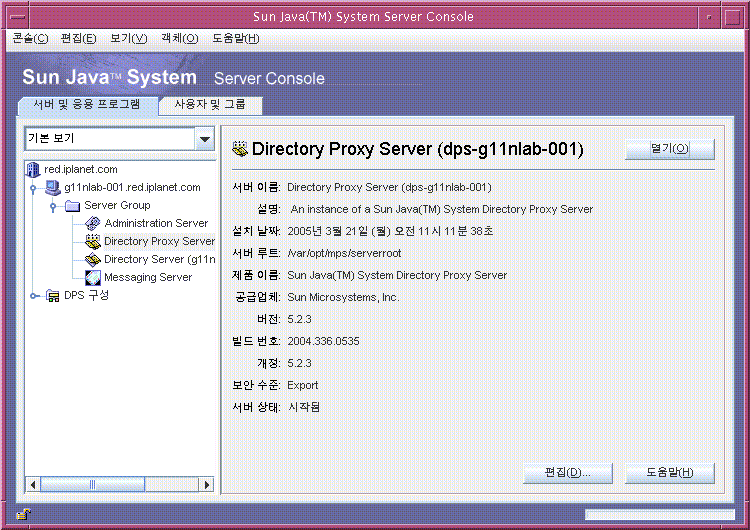Select Directory Server (g11n tree item
750x530 pixels.
coord(159,259)
